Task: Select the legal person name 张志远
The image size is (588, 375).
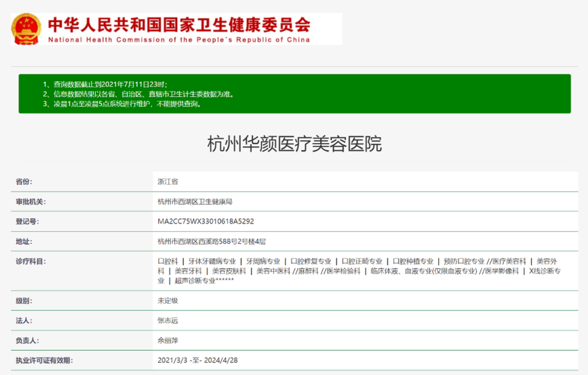Action: (168, 320)
